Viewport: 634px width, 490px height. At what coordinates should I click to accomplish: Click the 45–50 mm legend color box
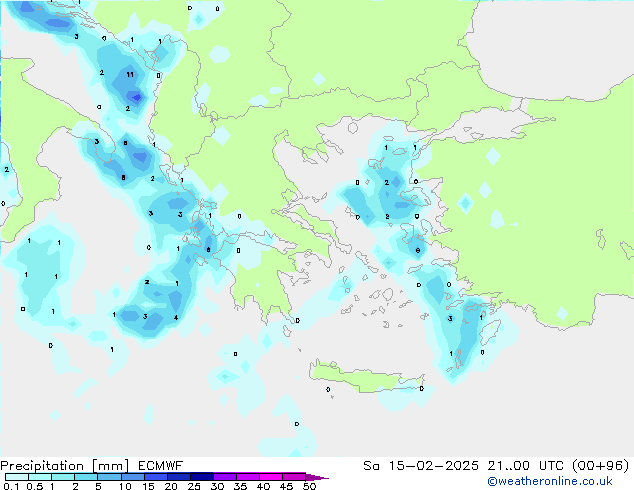[x=294, y=477]
